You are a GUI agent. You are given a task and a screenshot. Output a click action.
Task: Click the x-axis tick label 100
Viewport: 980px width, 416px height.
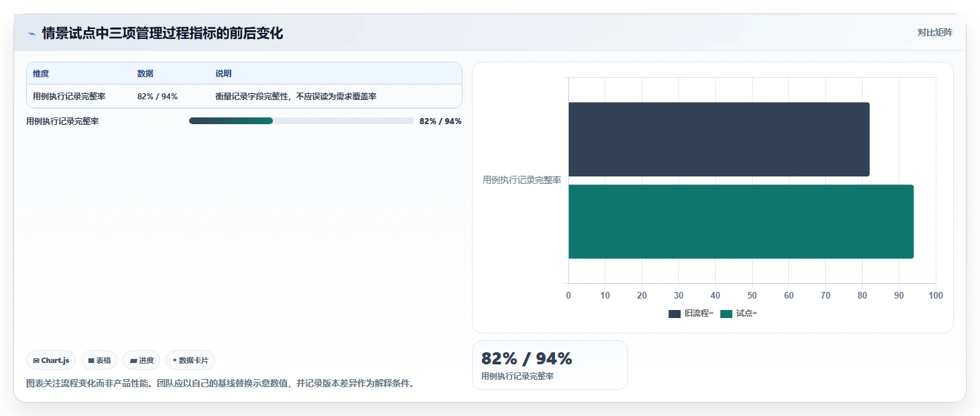pyautogui.click(x=936, y=296)
